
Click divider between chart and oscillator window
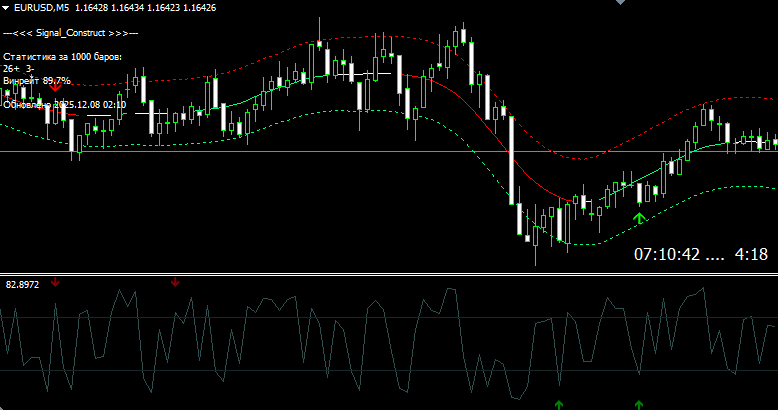click(x=389, y=273)
